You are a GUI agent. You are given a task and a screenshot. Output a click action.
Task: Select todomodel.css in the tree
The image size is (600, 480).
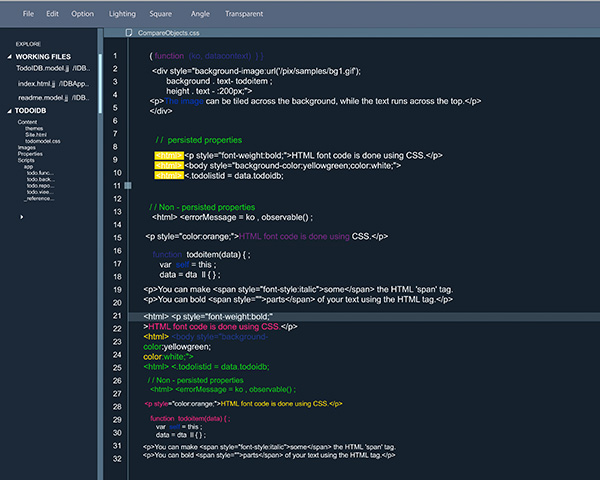coord(44,141)
